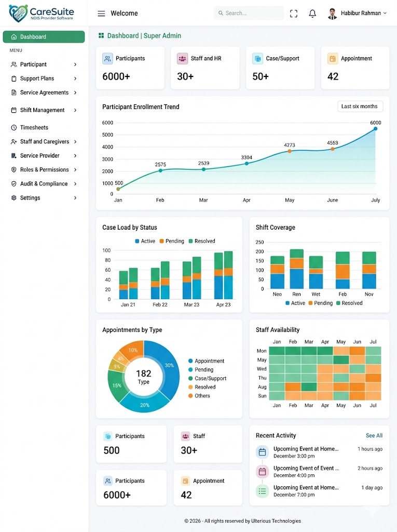Image resolution: width=397 pixels, height=532 pixels.
Task: Click the hamburger menu icon beside Welcome
Action: pyautogui.click(x=101, y=14)
